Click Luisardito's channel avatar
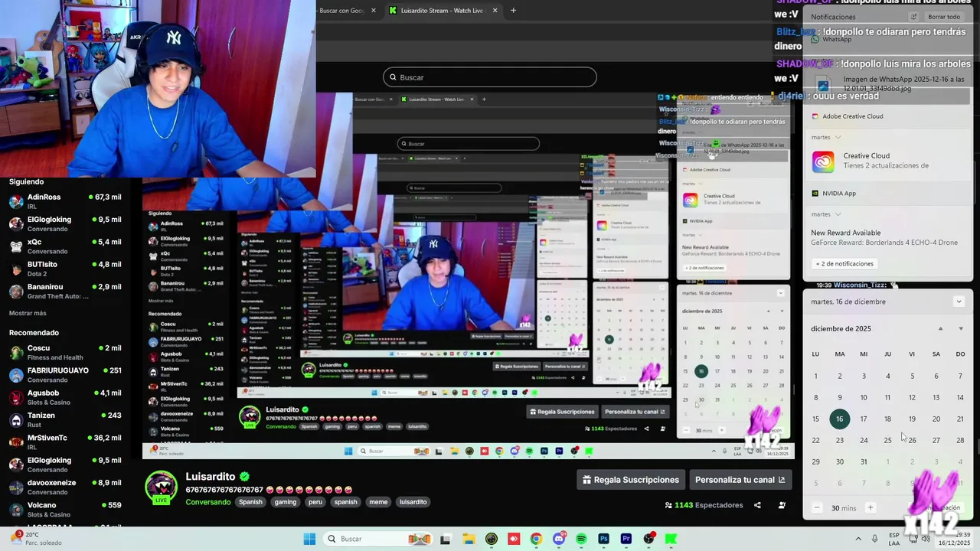This screenshot has width=980, height=551. tap(161, 487)
